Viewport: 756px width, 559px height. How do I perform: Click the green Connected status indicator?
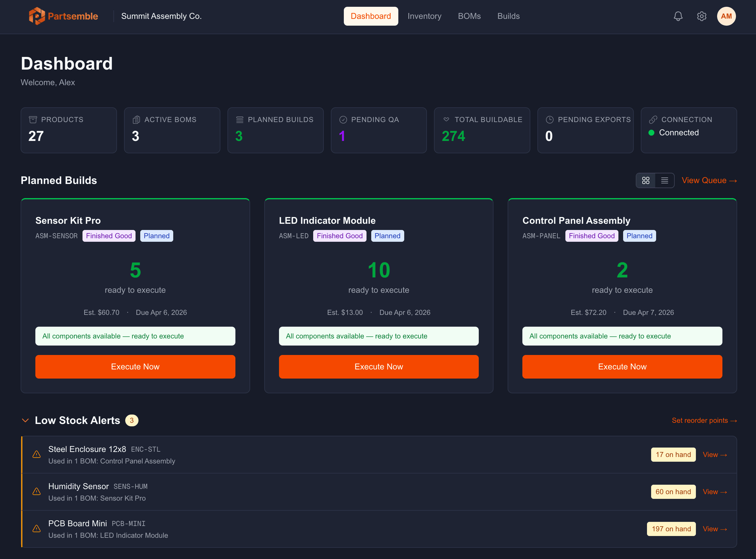[651, 133]
